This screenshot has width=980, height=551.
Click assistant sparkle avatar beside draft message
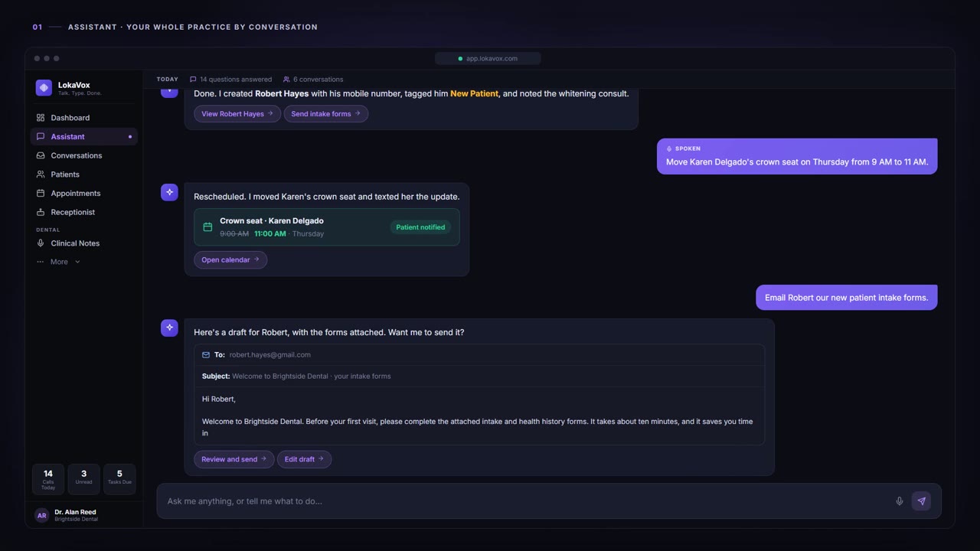click(x=169, y=328)
